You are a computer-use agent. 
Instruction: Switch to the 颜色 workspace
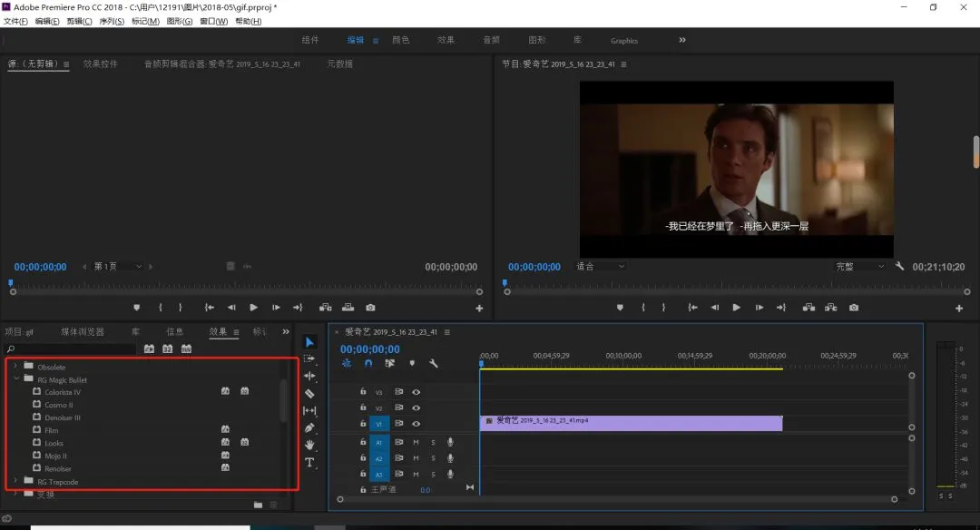point(401,40)
